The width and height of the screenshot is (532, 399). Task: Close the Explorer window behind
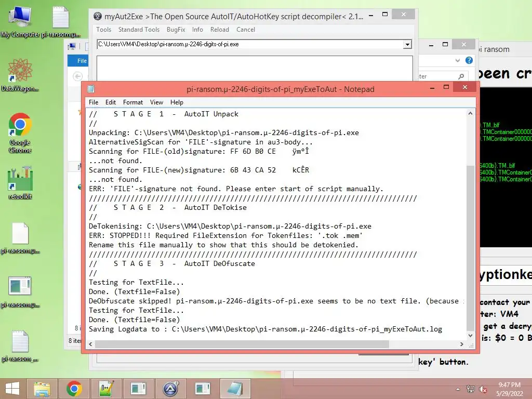pyautogui.click(x=464, y=45)
